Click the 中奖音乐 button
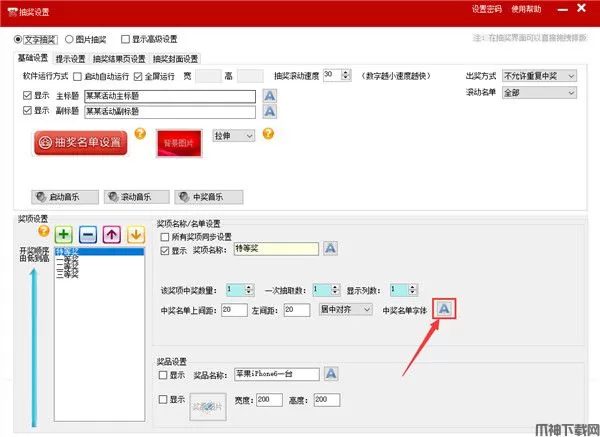600x437 pixels. point(209,197)
